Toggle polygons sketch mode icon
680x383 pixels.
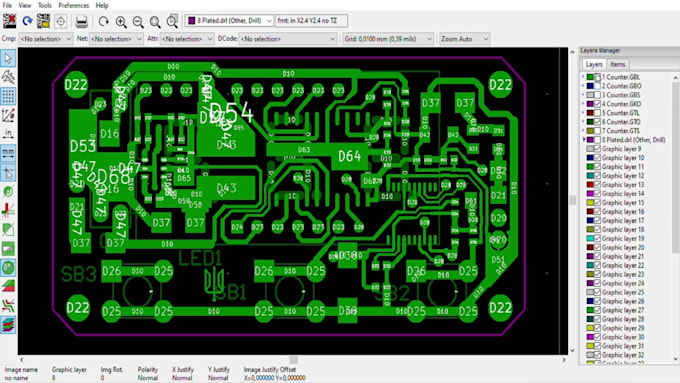coord(8,229)
